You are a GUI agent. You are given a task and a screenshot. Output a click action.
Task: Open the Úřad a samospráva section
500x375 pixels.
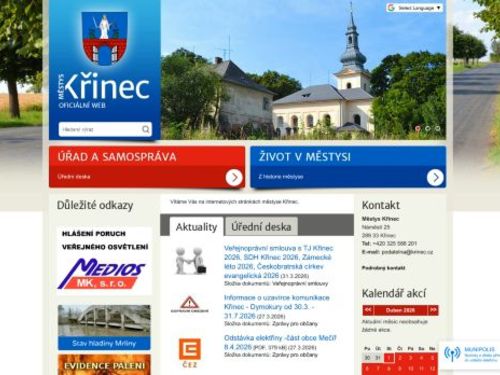(x=117, y=157)
